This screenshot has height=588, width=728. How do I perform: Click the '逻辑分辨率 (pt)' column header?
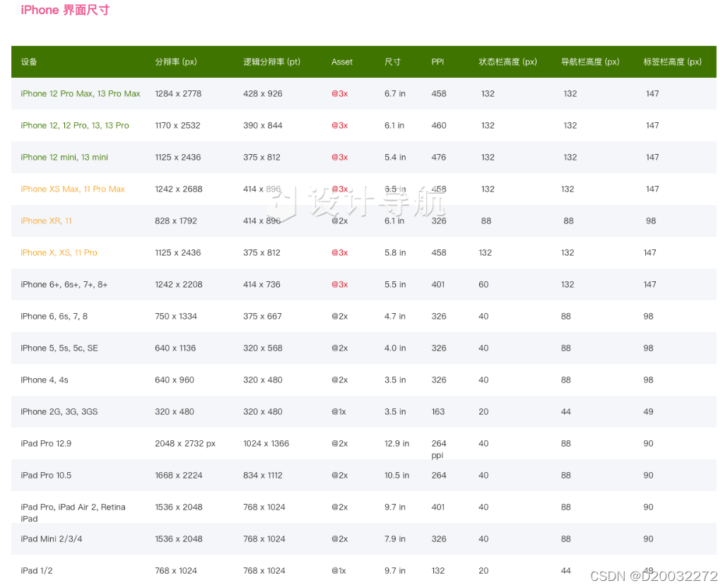pyautogui.click(x=271, y=61)
